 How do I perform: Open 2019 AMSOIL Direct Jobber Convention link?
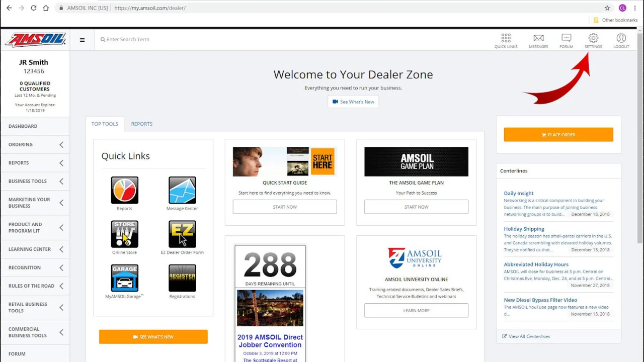[270, 341]
